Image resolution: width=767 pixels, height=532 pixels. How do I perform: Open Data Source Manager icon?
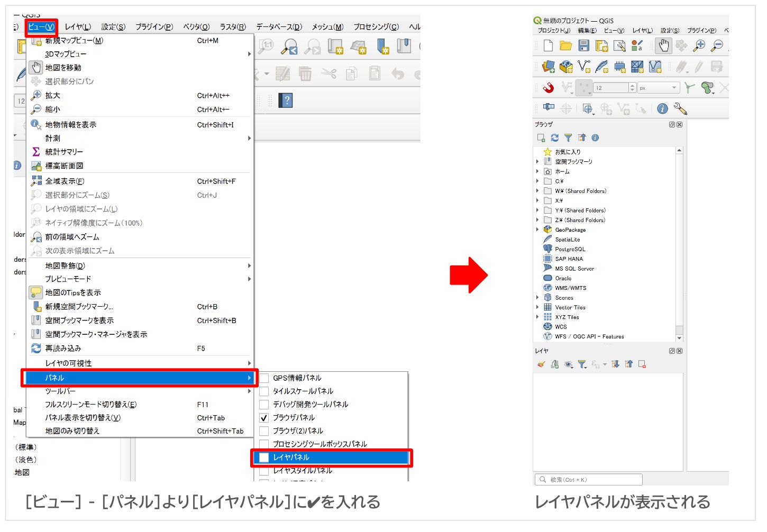(549, 67)
